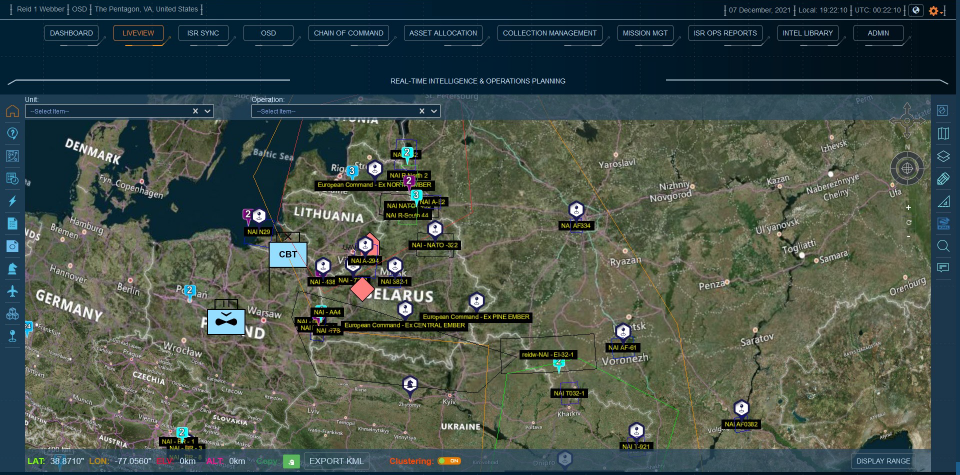Image resolution: width=960 pixels, height=475 pixels.
Task: Click the NAI AF334 map marker label
Action: coord(576,226)
